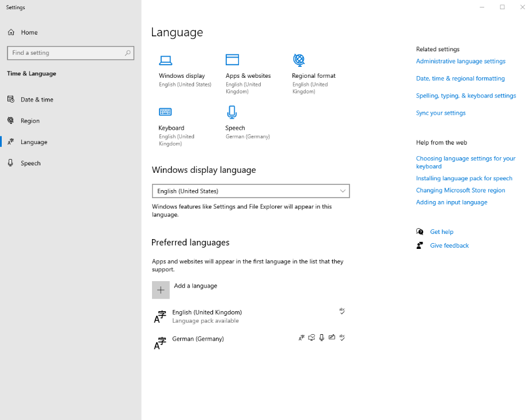Click Sync your settings link
This screenshot has width=532, height=420.
440,112
